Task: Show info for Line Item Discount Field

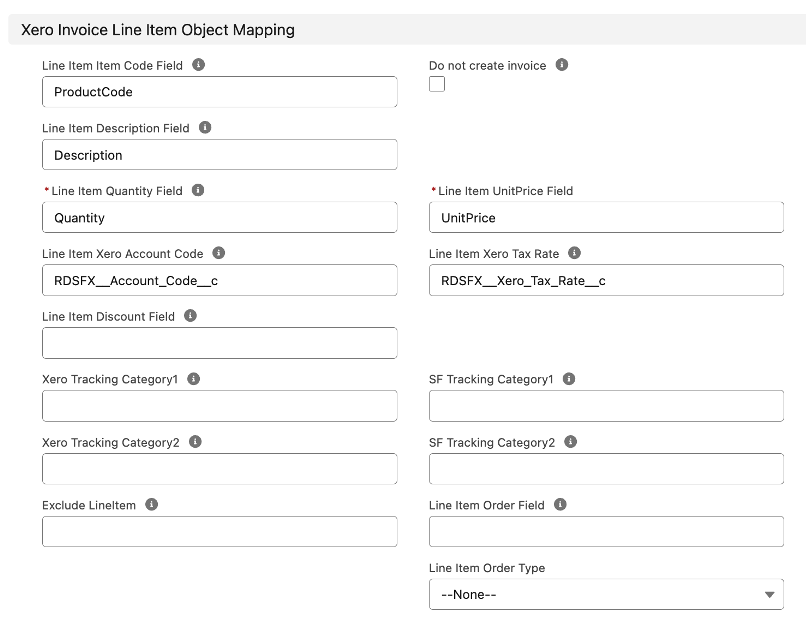Action: (x=190, y=316)
